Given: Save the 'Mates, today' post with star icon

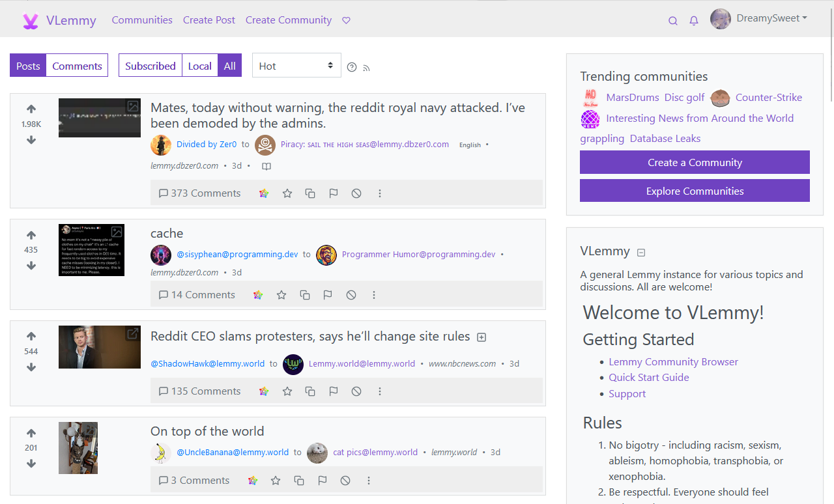Looking at the screenshot, I should click(287, 193).
